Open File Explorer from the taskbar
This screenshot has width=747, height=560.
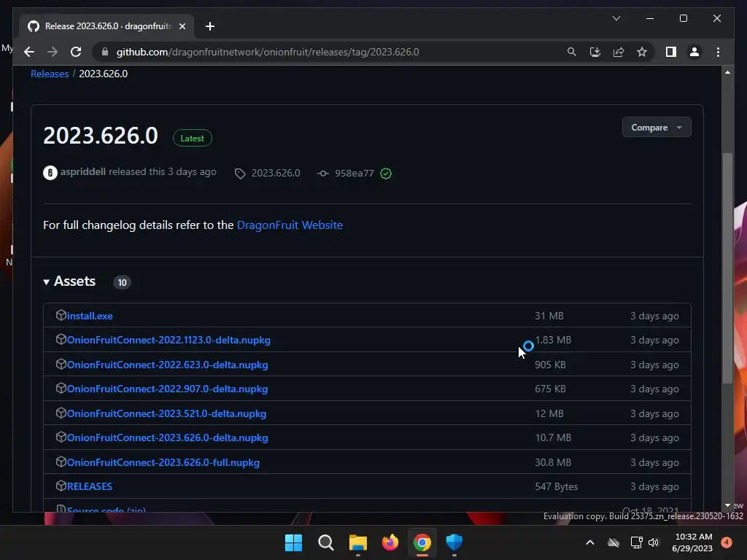click(357, 542)
